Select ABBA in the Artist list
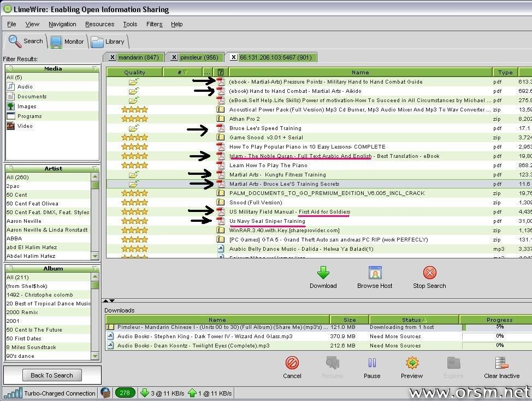The height and width of the screenshot is (401, 532). (x=14, y=239)
